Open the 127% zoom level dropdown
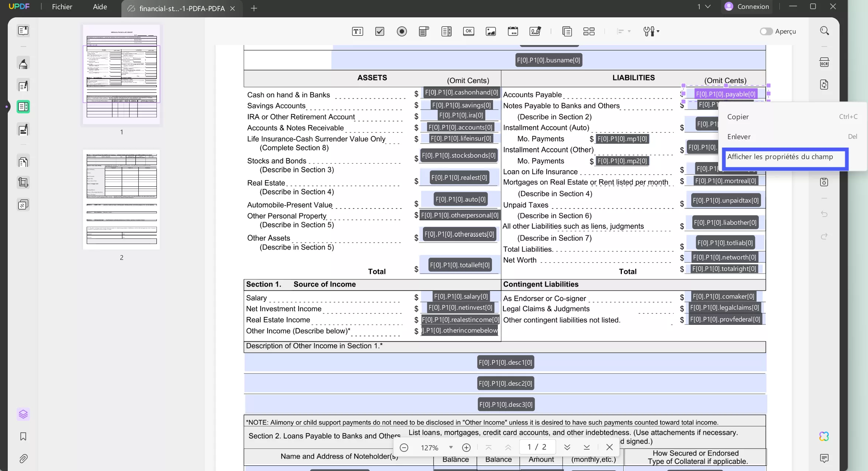This screenshot has height=471, width=868. 450,447
